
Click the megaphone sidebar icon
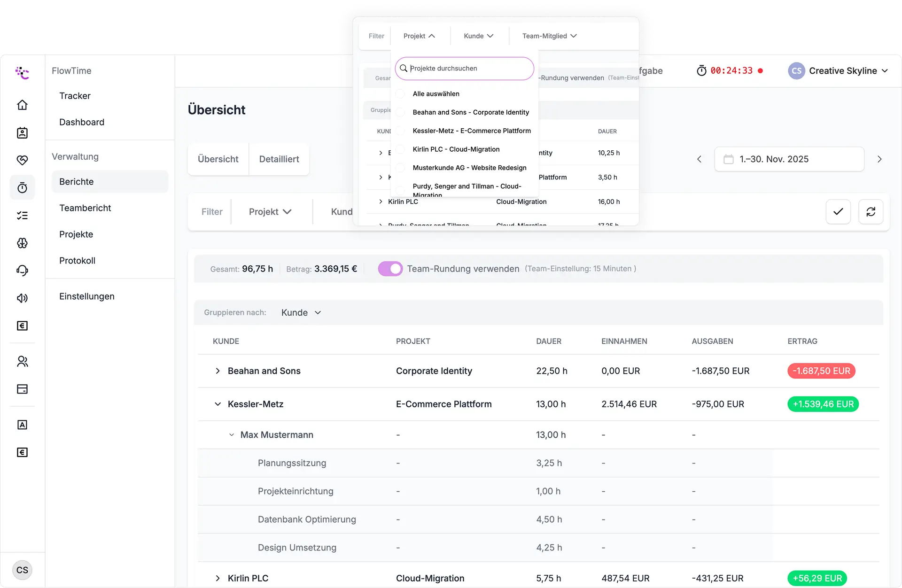click(x=22, y=298)
